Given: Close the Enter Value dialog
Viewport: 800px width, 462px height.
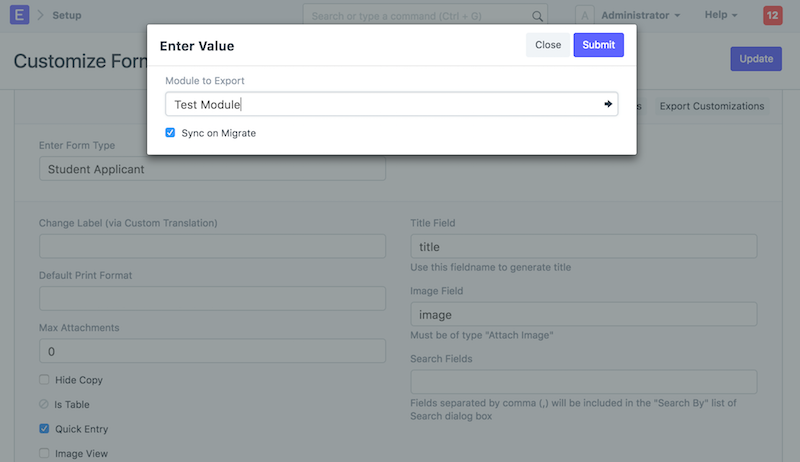Looking at the screenshot, I should pyautogui.click(x=548, y=45).
